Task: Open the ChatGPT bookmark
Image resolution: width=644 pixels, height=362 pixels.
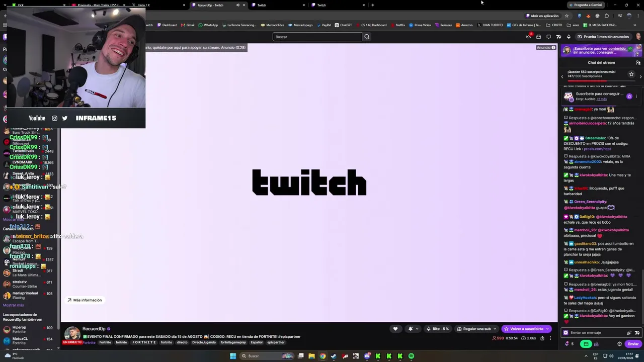Action: pos(343,25)
